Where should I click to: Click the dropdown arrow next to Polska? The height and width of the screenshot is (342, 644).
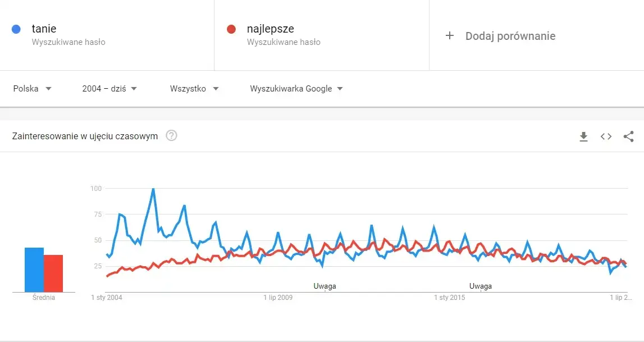click(x=49, y=88)
